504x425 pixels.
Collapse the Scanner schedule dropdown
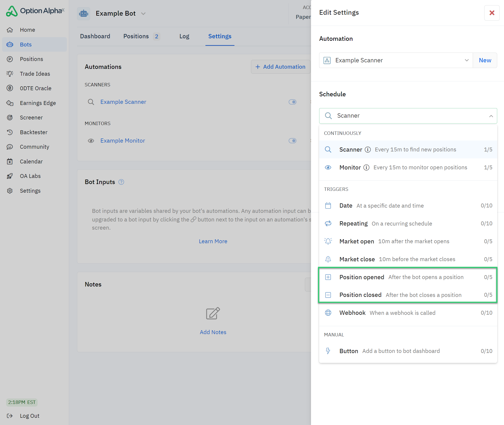click(x=491, y=116)
